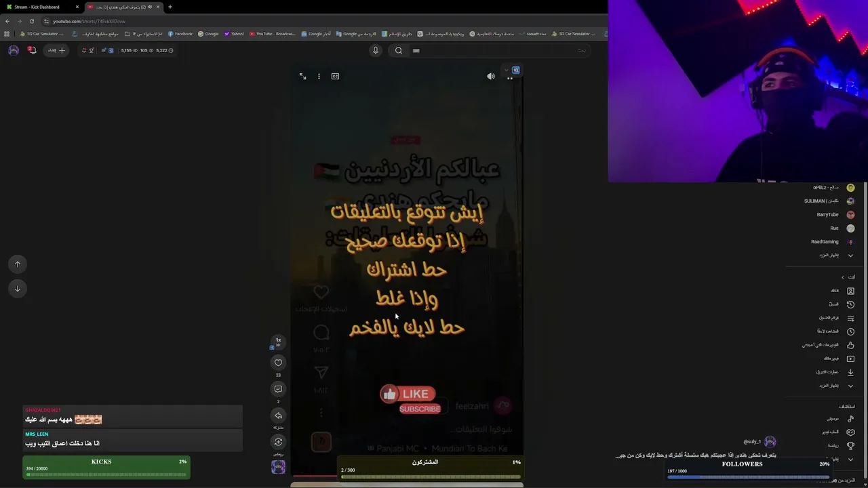The height and width of the screenshot is (488, 868).
Task: Expand show more under Downloads
Action: point(836,386)
